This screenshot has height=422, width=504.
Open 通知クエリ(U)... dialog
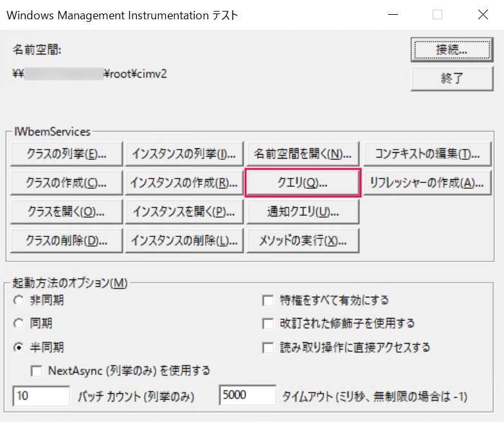(303, 211)
